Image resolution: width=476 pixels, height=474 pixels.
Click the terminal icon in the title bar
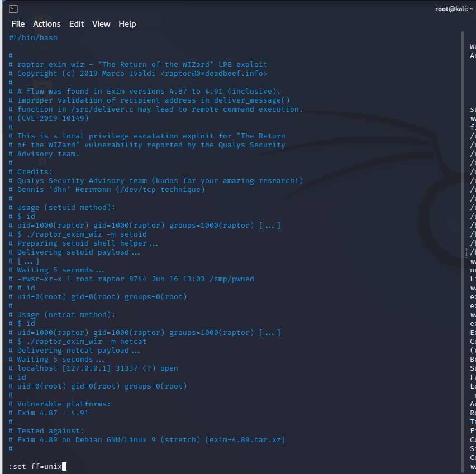tap(13, 9)
